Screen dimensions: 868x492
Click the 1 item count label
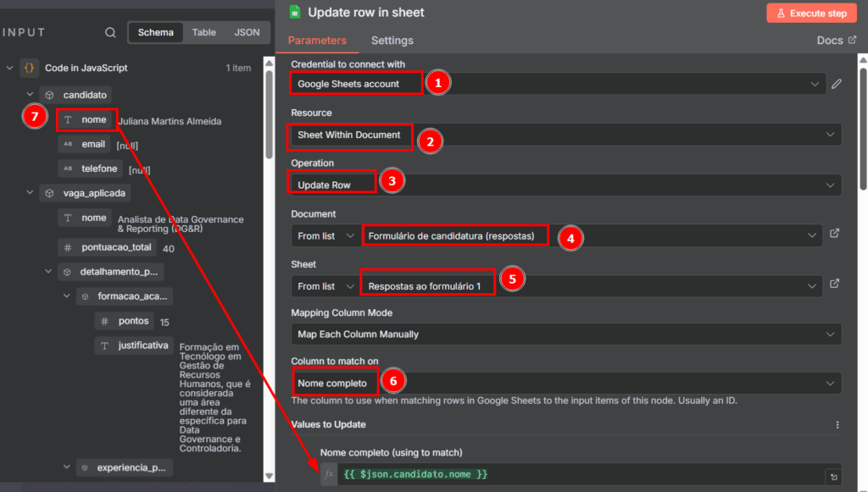238,68
